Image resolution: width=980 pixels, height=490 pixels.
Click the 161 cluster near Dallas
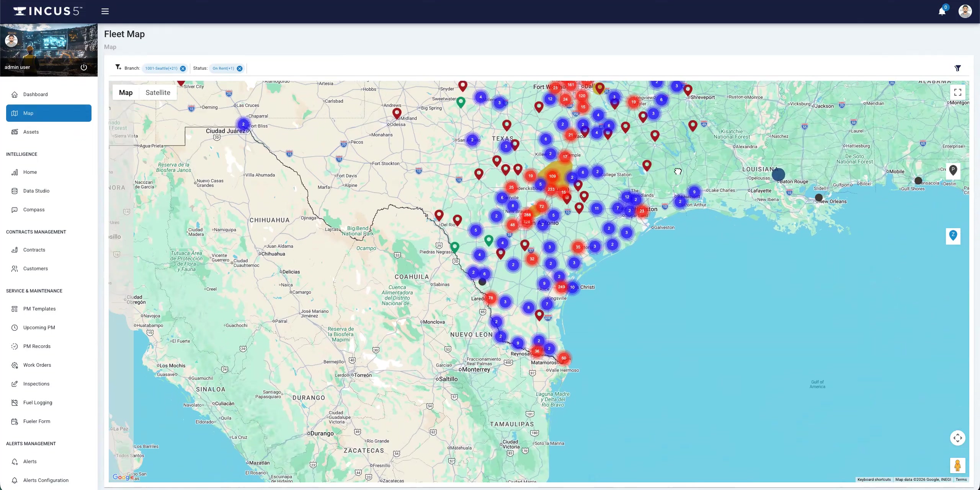[570, 85]
